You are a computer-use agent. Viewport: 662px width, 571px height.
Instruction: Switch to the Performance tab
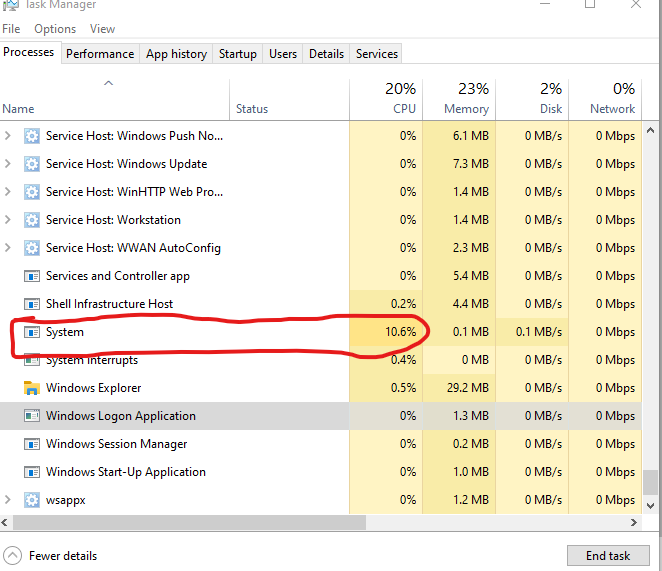click(x=100, y=54)
